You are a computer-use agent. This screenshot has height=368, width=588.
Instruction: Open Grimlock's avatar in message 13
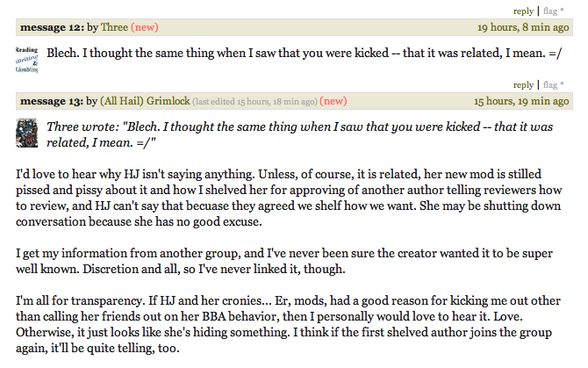tap(27, 133)
